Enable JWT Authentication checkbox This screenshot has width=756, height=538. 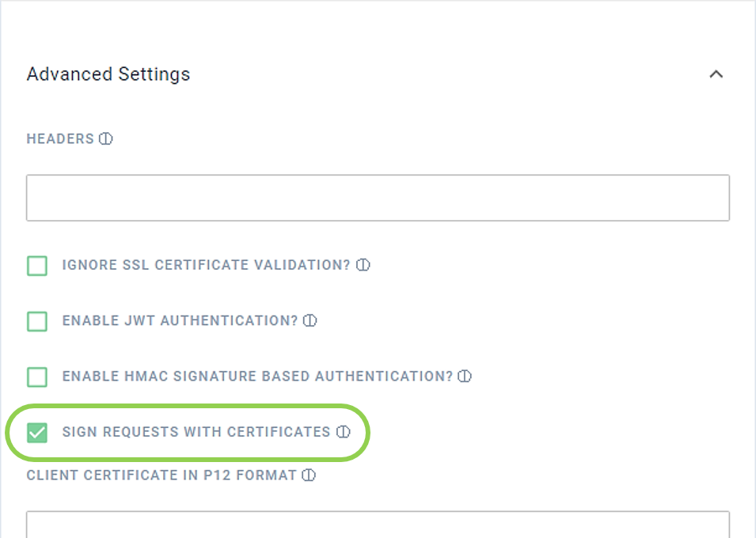tap(36, 321)
